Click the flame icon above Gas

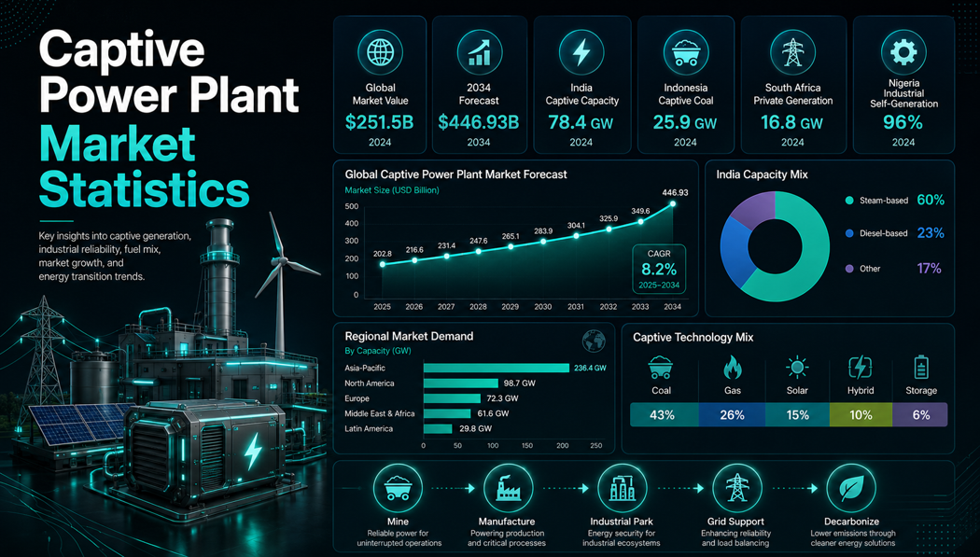point(732,368)
